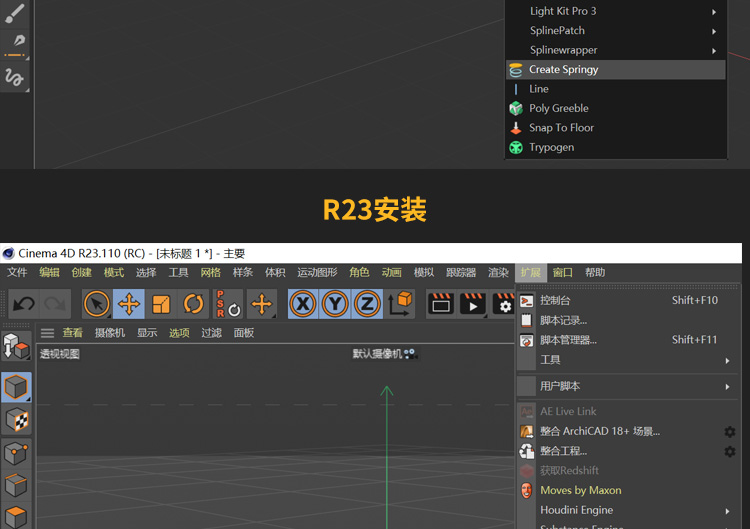Open viewport 面板 menu
750x529 pixels.
(x=243, y=333)
